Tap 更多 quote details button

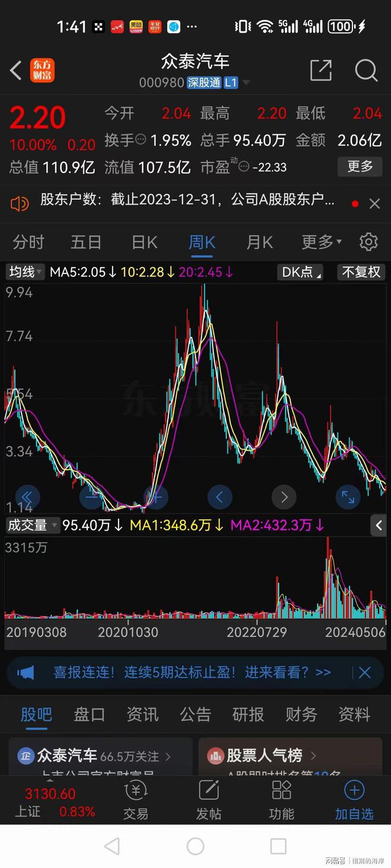pyautogui.click(x=360, y=167)
